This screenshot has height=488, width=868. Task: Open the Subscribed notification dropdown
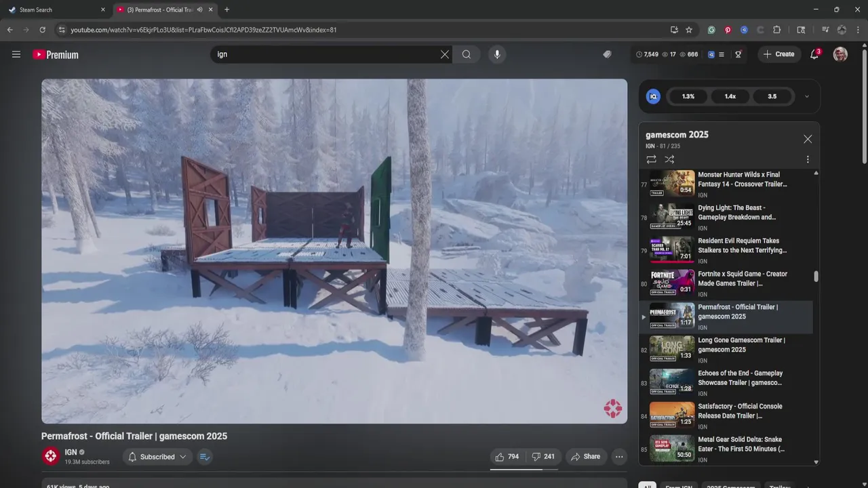(157, 457)
